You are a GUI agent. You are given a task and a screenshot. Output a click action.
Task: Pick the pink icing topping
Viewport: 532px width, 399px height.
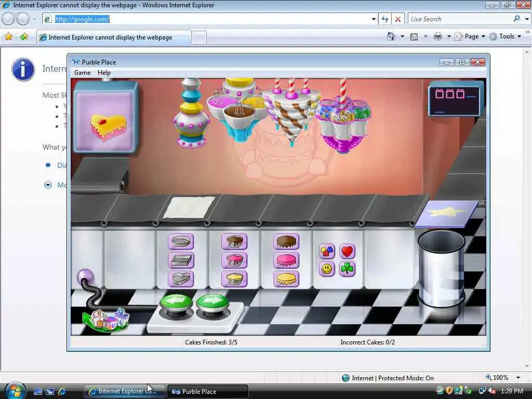point(286,260)
